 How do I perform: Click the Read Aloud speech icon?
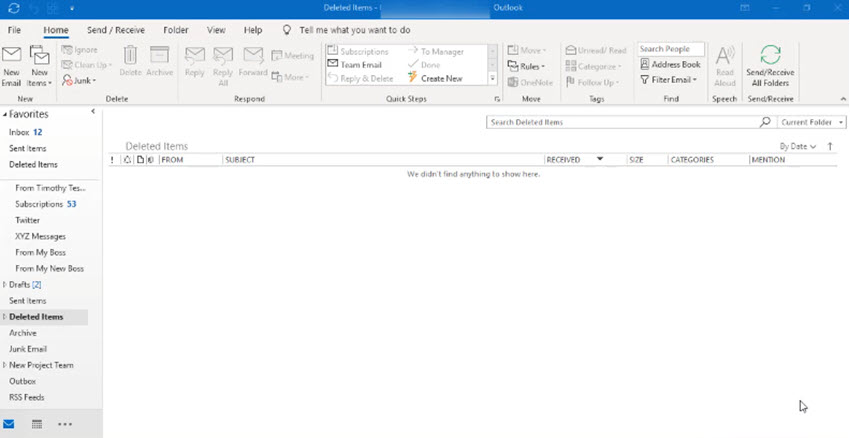point(725,66)
